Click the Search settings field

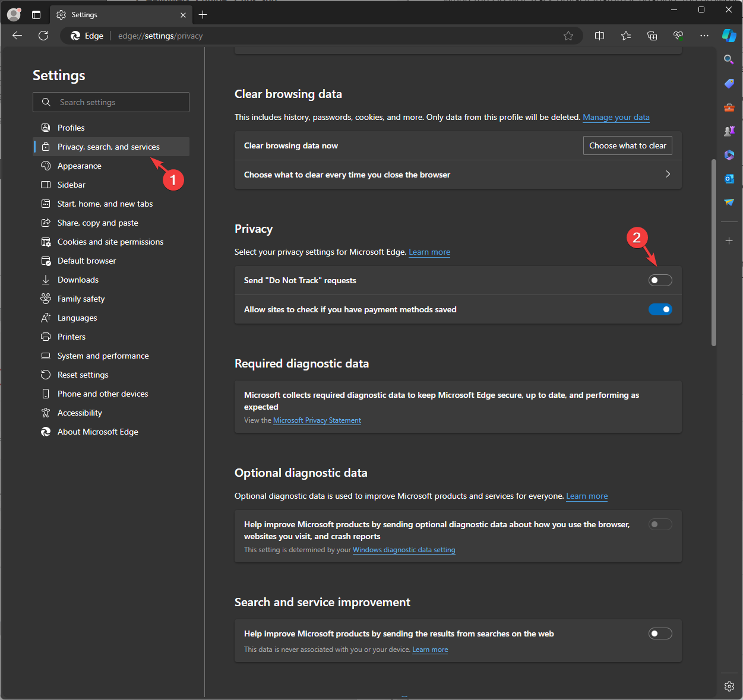[111, 102]
